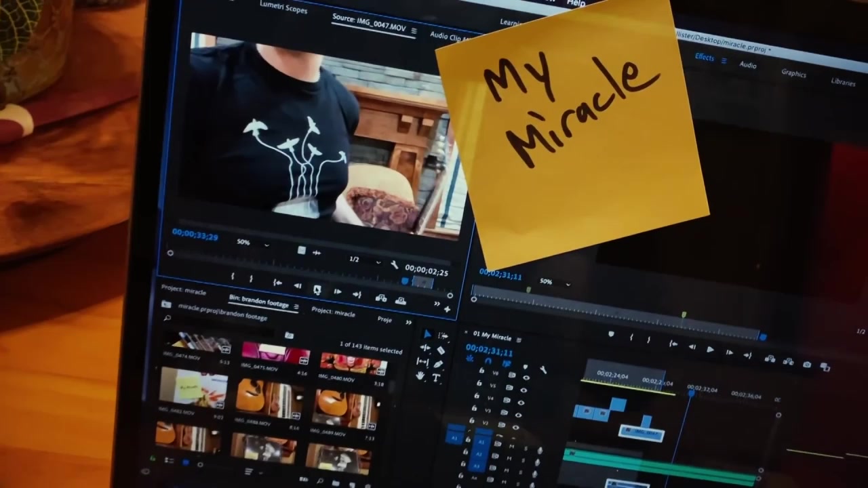Open Source monitor settings wrench
This screenshot has height=488, width=868.
tap(394, 264)
